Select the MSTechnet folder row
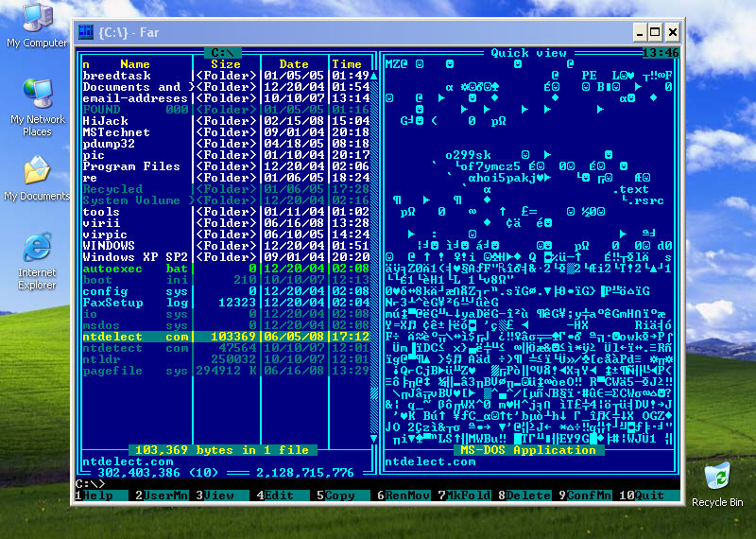756x539 pixels. tap(226, 132)
